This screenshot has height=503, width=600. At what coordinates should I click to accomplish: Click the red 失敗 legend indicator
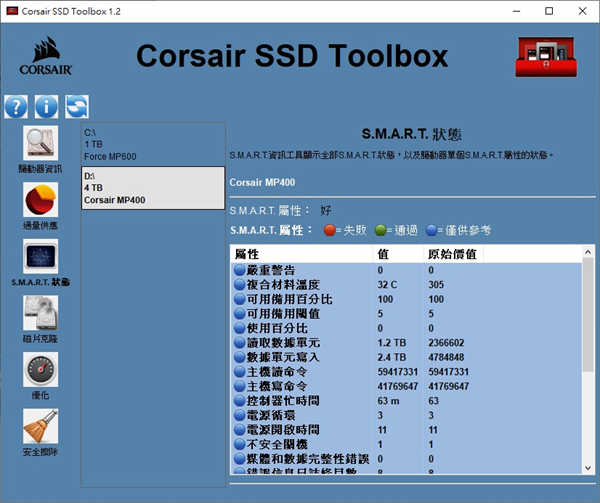329,230
